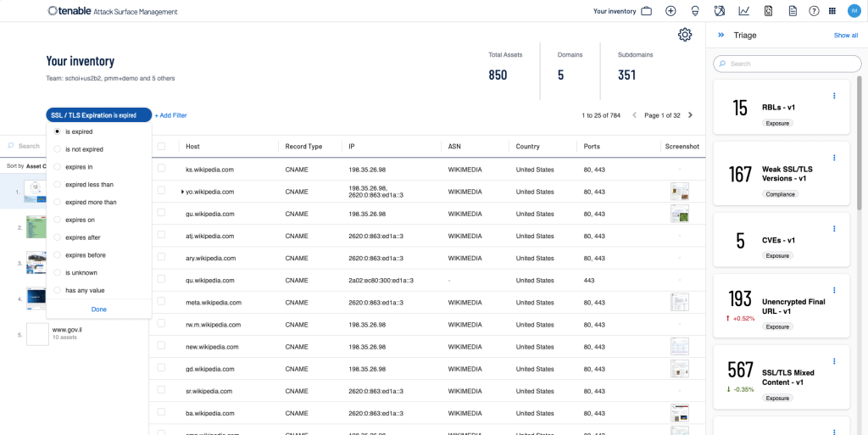Collapse the Triage panel with double chevron
The image size is (868, 435).
(721, 35)
